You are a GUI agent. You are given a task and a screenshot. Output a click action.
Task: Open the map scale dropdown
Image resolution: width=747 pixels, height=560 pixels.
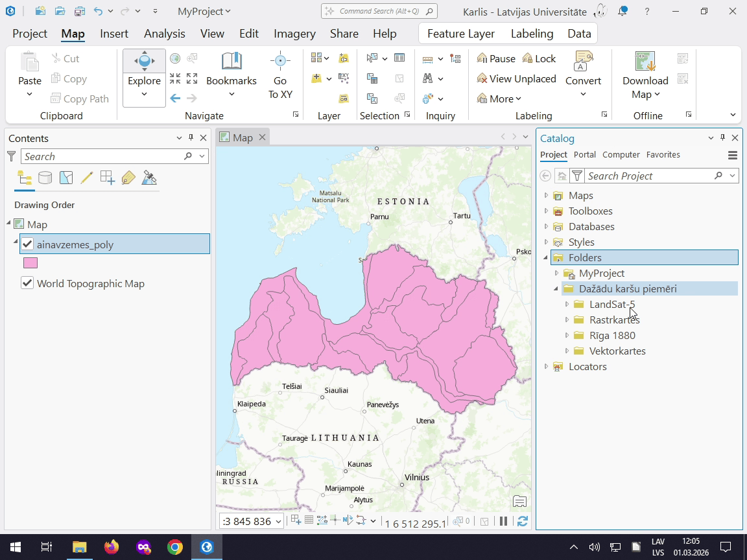coord(279,521)
